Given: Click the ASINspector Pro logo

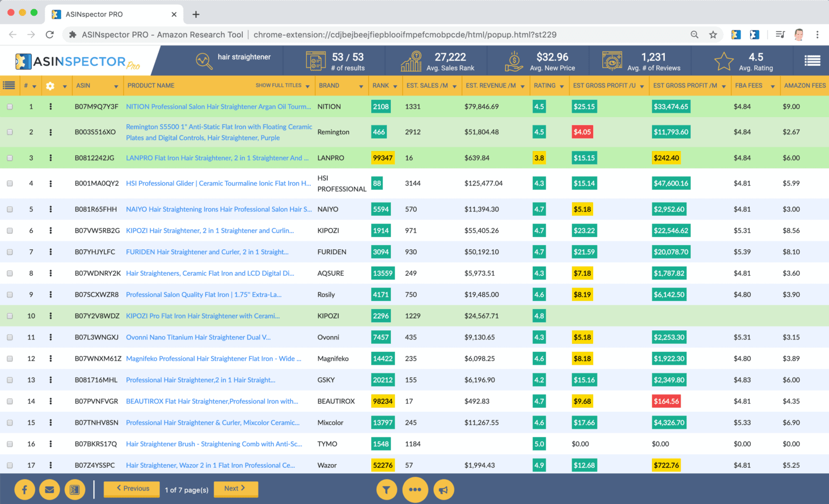Looking at the screenshot, I should [77, 62].
